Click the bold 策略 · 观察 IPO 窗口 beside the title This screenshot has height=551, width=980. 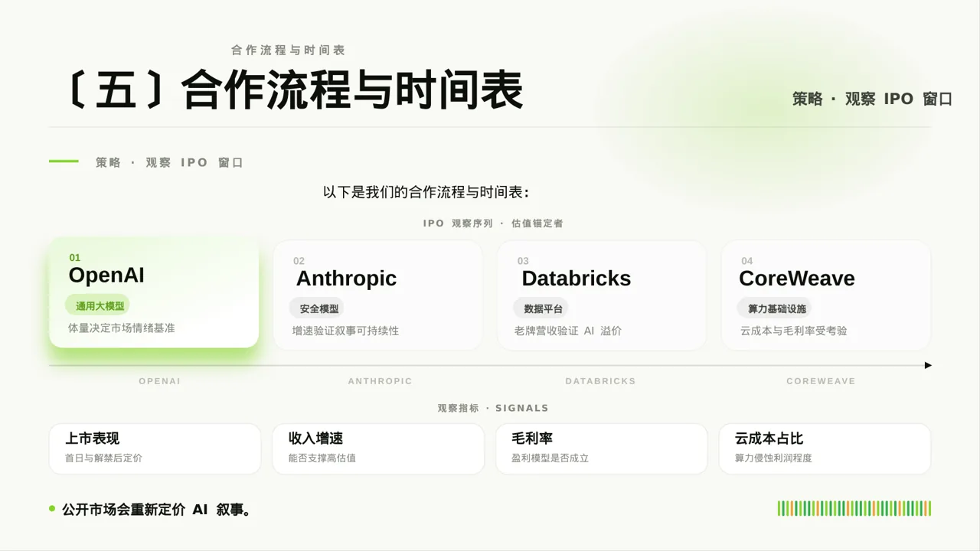pyautogui.click(x=872, y=99)
